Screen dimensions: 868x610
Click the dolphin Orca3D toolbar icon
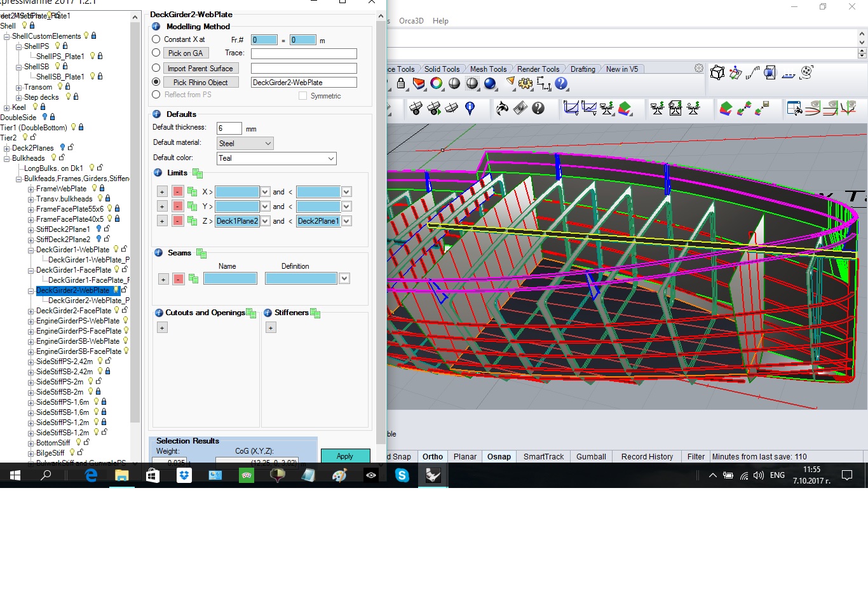coord(502,109)
